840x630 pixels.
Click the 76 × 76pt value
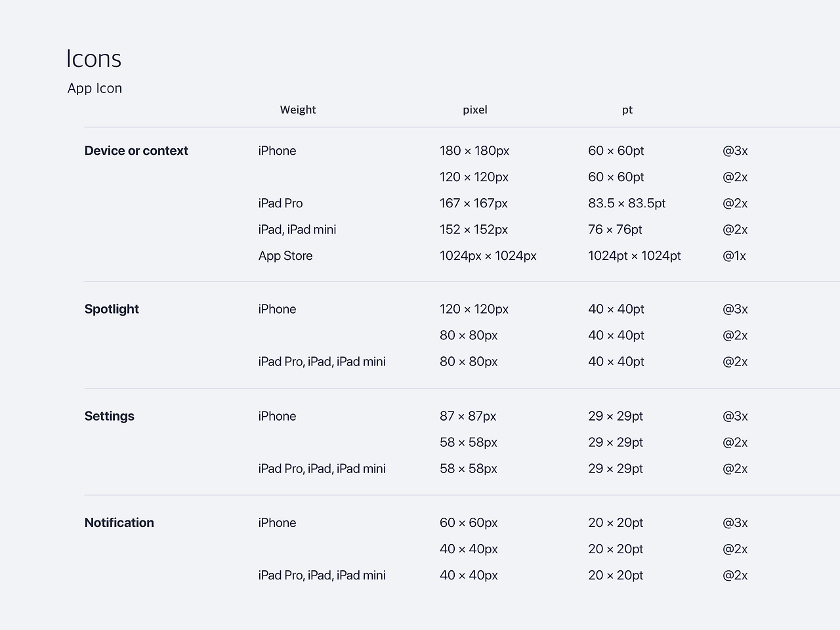click(x=615, y=230)
